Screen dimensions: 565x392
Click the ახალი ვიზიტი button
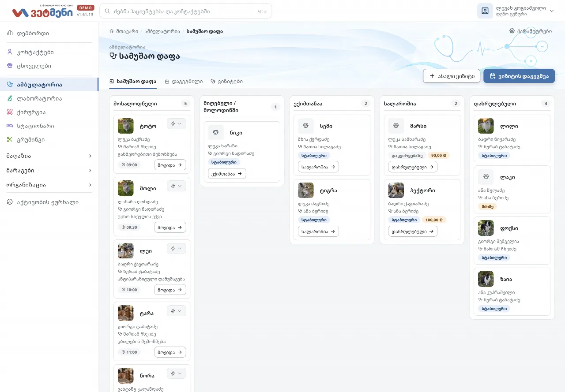452,76
